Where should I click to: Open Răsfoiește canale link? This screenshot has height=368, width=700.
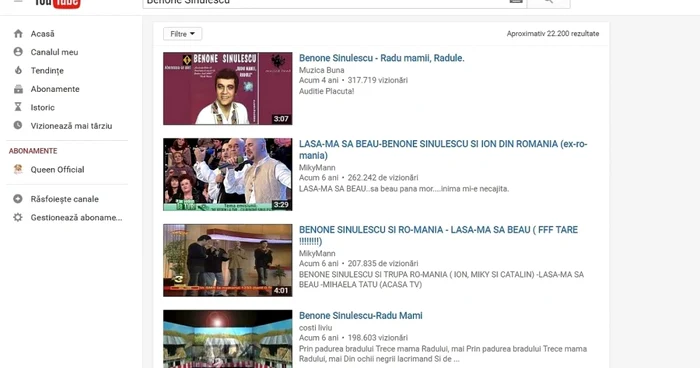point(65,199)
